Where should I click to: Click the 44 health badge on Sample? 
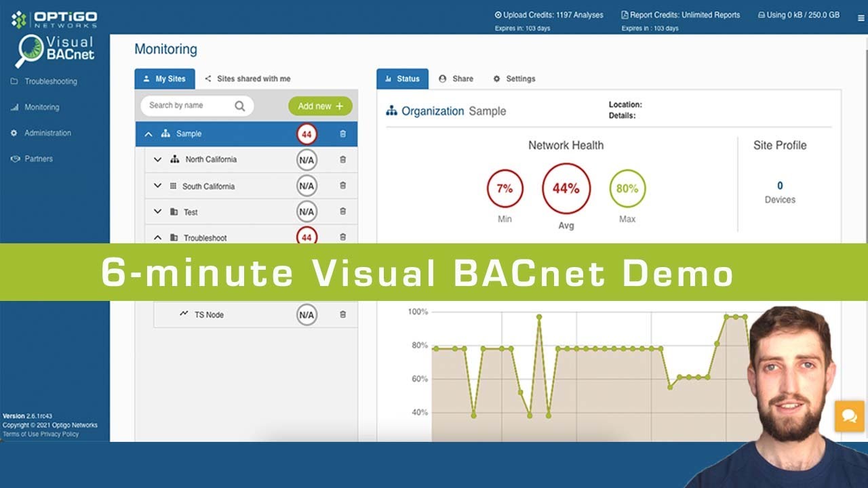tap(307, 134)
